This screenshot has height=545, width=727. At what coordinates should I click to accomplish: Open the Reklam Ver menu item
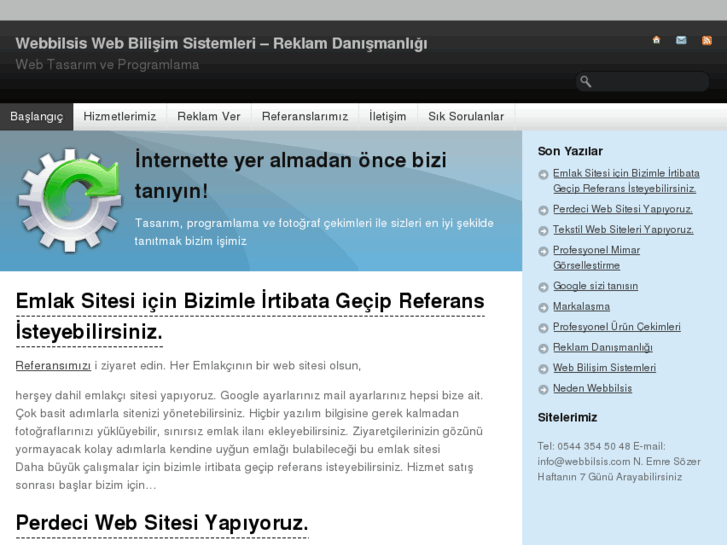[x=209, y=116]
